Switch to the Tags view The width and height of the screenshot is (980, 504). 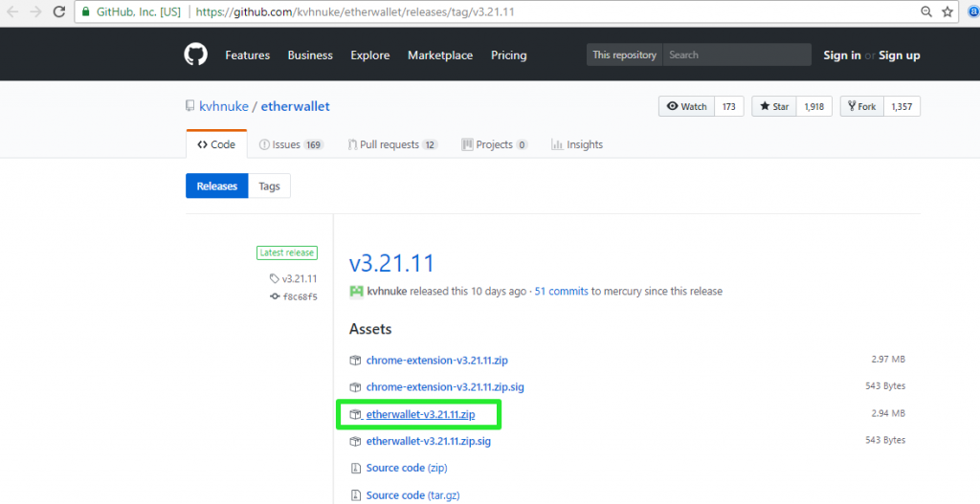tap(269, 186)
